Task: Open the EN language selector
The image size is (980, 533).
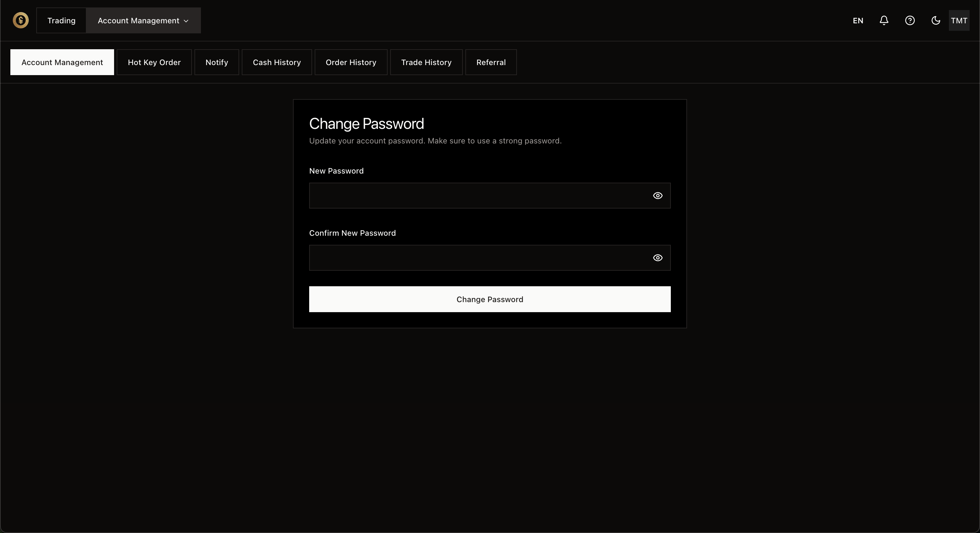Action: click(x=857, y=20)
